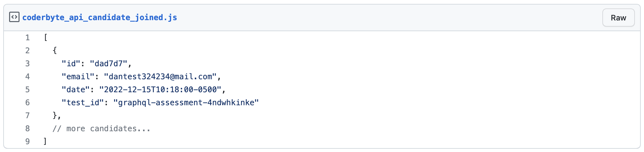Select line number 2
Viewport: 644px width, 152px height.
[x=28, y=51]
